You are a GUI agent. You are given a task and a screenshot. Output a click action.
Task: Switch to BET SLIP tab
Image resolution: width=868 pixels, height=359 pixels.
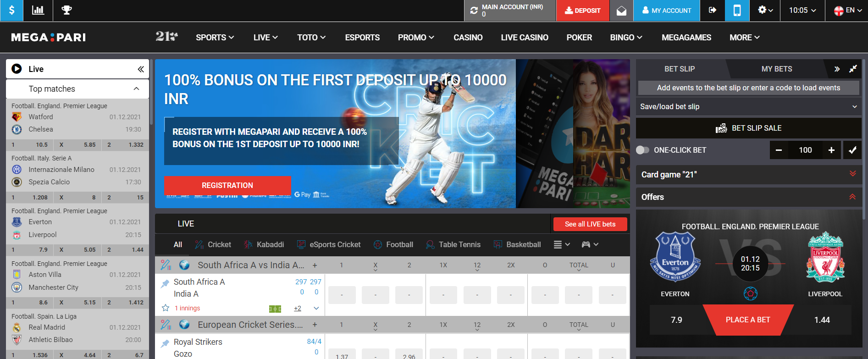680,69
